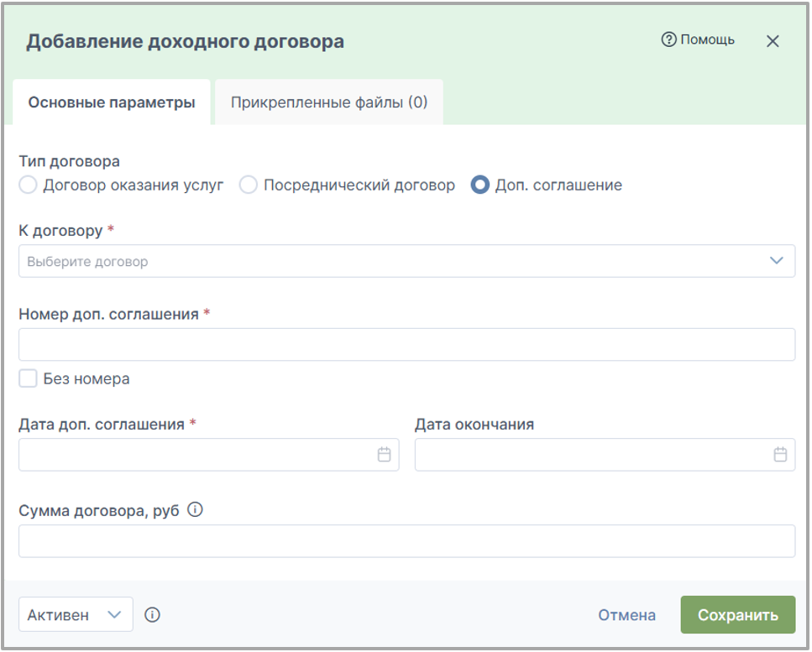Switch to Прикрепленные файлы (0) tab
This screenshot has height=652, width=812.
point(329,102)
